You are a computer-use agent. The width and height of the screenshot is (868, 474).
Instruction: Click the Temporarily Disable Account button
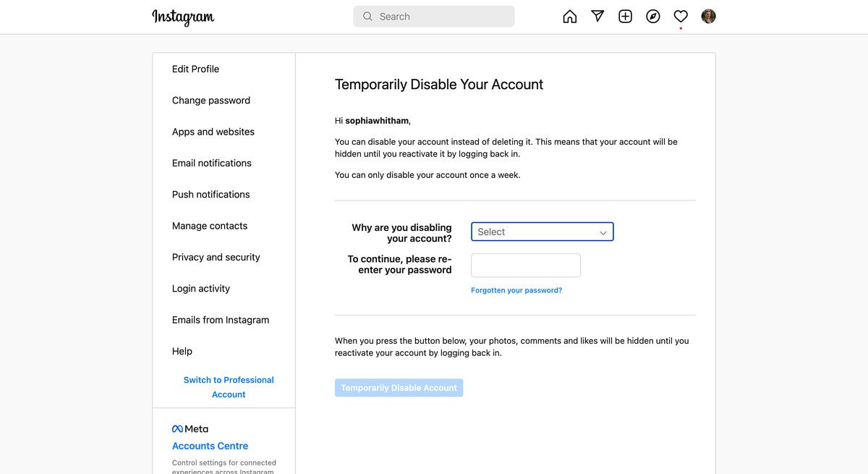click(x=399, y=387)
